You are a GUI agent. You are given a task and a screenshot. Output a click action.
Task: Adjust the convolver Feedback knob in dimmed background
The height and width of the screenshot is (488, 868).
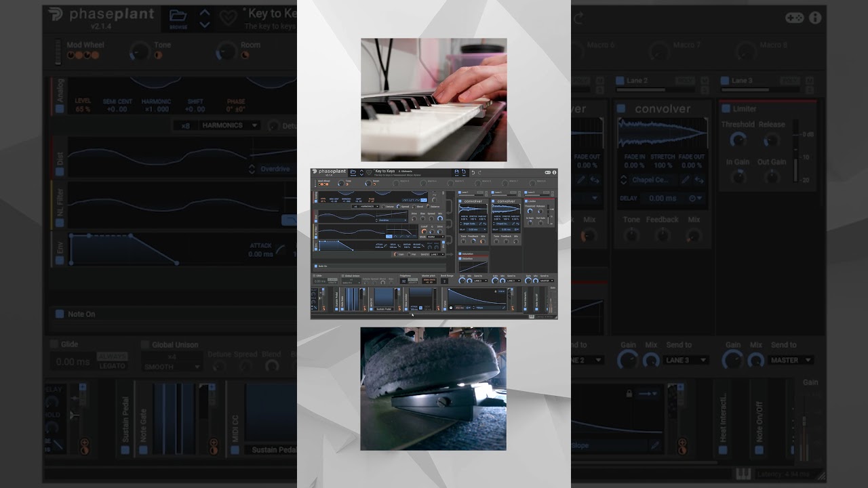click(x=663, y=235)
